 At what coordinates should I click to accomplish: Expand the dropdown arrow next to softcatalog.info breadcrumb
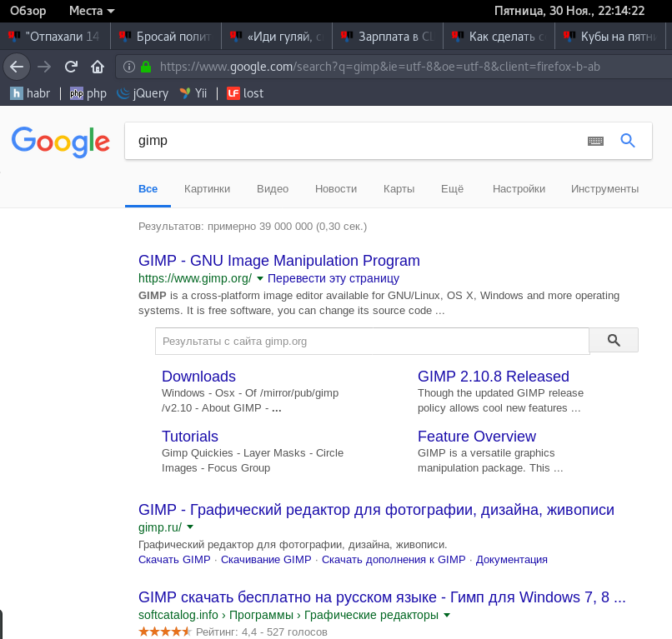tap(447, 615)
